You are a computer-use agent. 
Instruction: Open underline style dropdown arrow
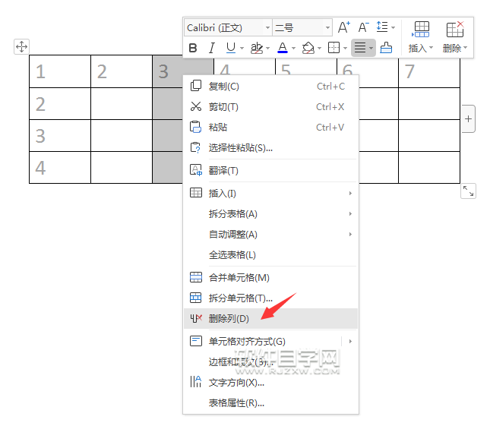[x=242, y=48]
